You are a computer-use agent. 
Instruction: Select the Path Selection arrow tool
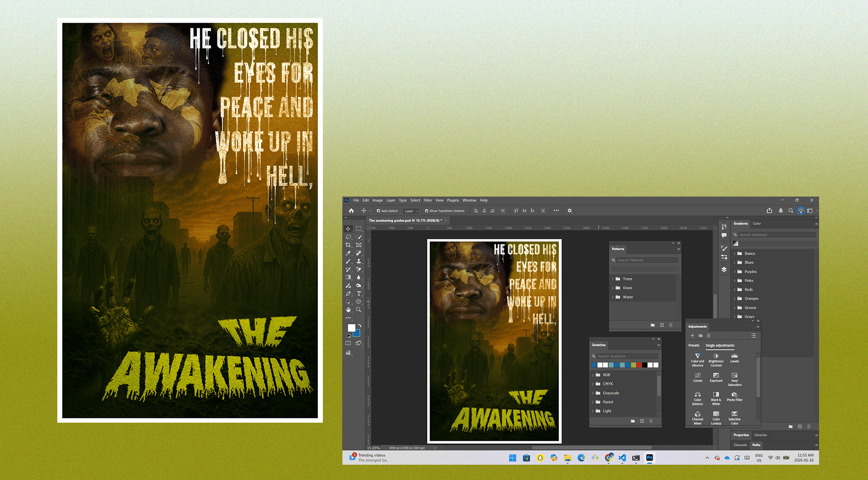tap(348, 302)
